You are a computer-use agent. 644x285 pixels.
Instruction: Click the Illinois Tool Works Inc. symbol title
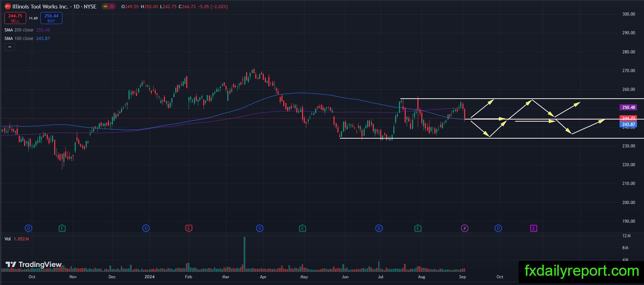click(41, 6)
